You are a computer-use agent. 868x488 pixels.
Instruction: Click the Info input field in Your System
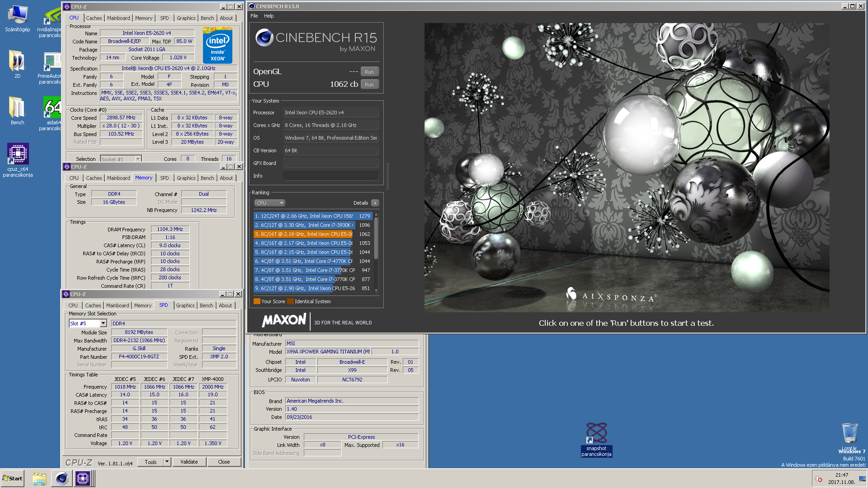pos(331,176)
